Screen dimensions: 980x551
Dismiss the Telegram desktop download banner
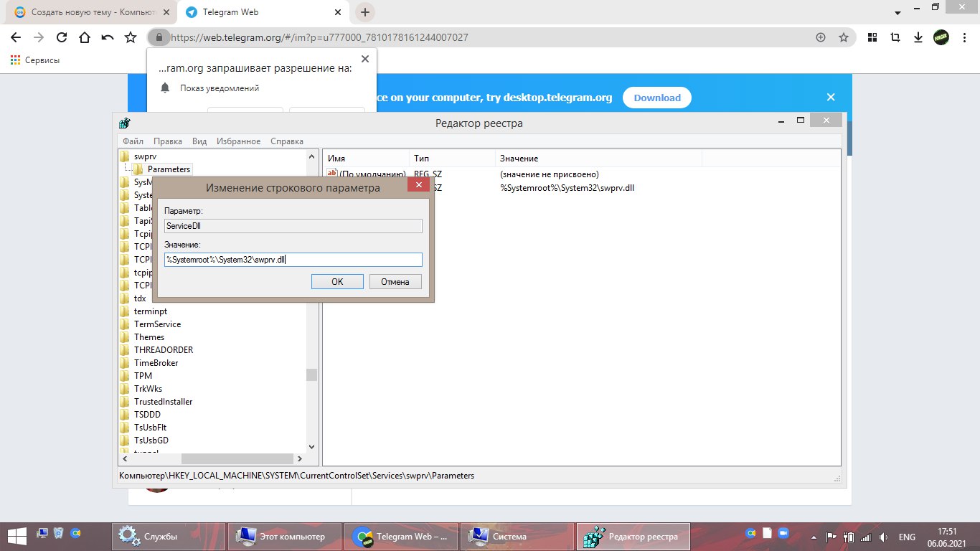coord(831,98)
